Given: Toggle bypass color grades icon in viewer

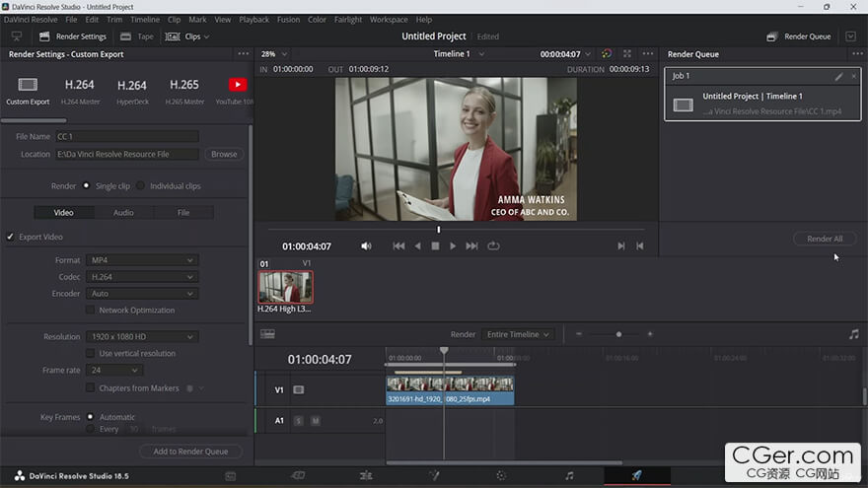Looking at the screenshot, I should coord(607,53).
